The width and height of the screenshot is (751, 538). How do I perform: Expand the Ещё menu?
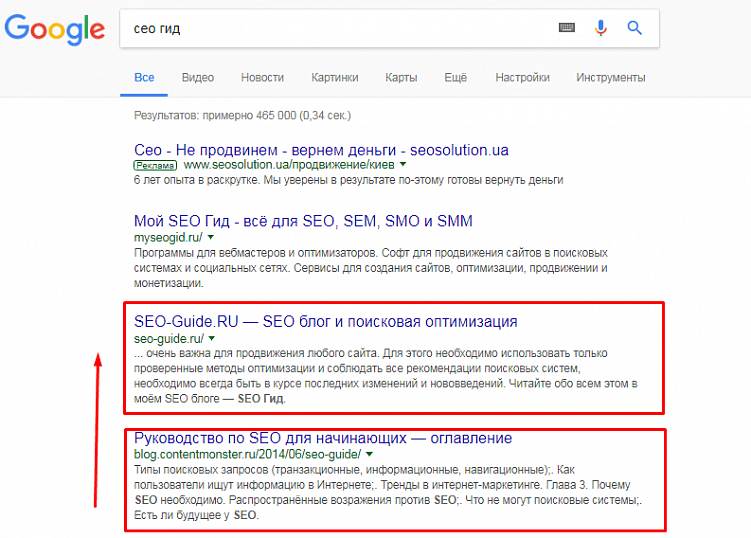click(455, 77)
